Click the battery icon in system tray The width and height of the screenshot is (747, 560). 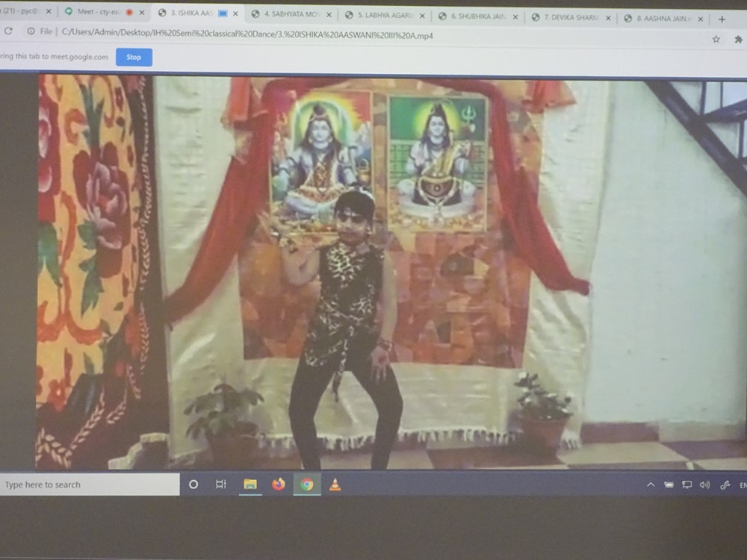pyautogui.click(x=669, y=485)
